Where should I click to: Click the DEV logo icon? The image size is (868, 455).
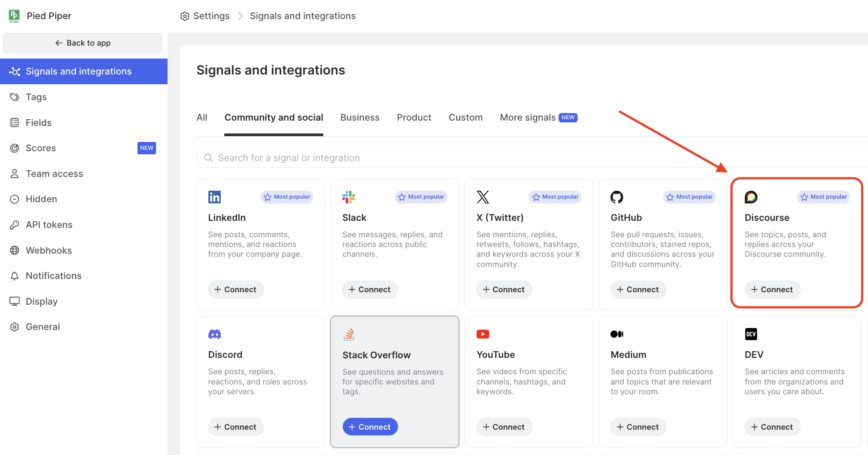751,334
